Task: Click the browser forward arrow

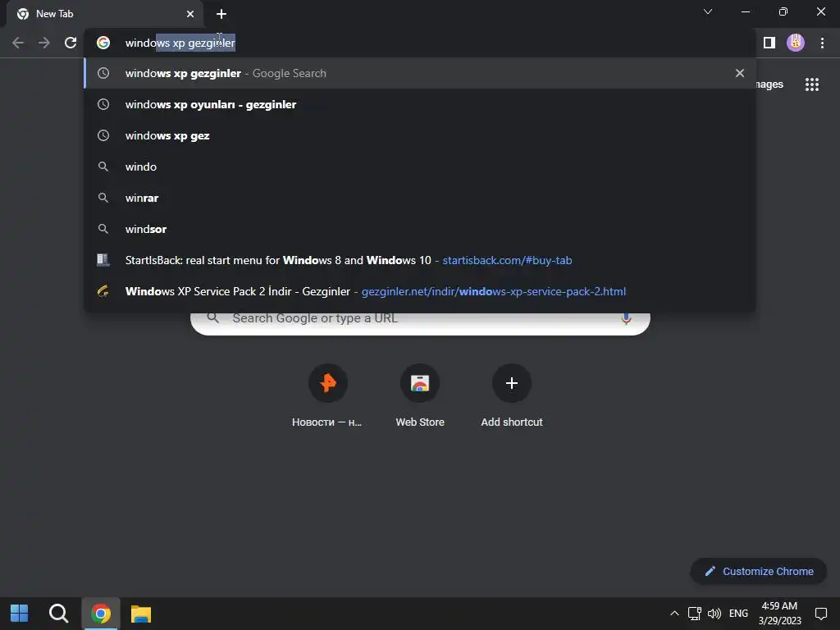Action: pos(44,43)
